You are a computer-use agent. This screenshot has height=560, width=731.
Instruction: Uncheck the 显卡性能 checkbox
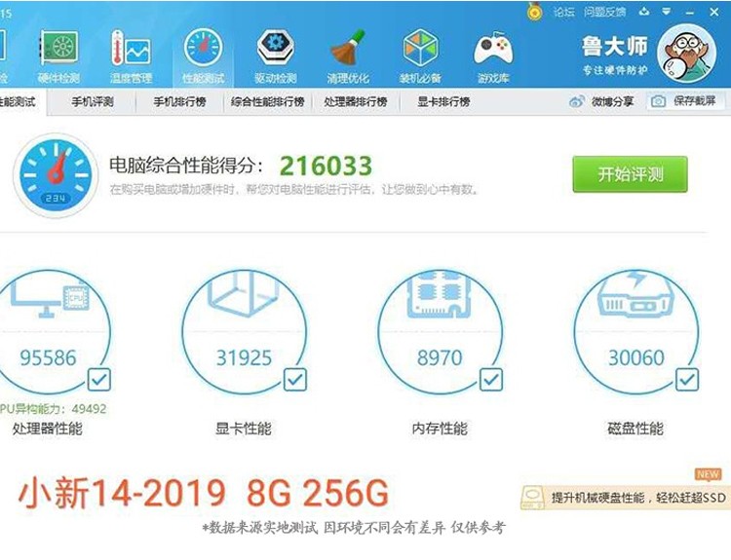(295, 379)
